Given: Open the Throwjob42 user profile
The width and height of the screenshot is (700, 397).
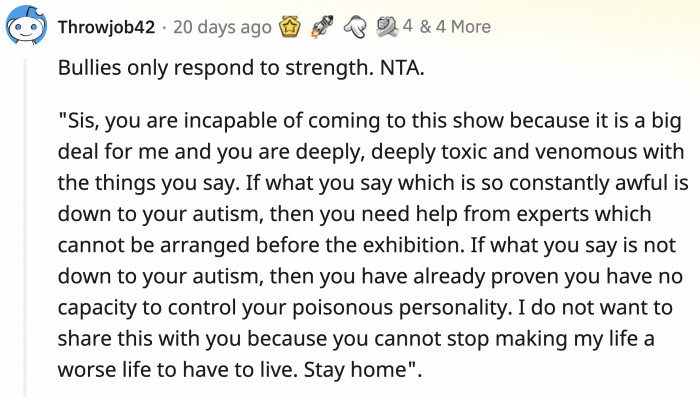Looking at the screenshot, I should point(106,27).
